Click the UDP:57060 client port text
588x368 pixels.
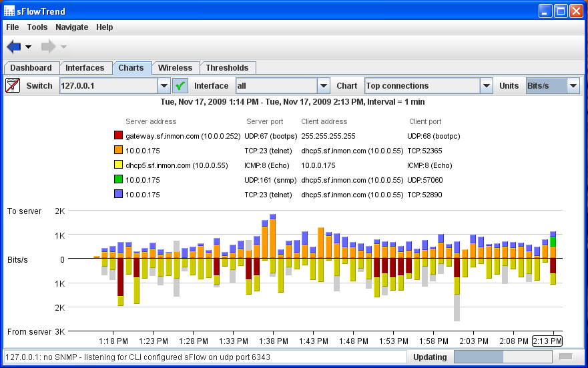click(425, 180)
